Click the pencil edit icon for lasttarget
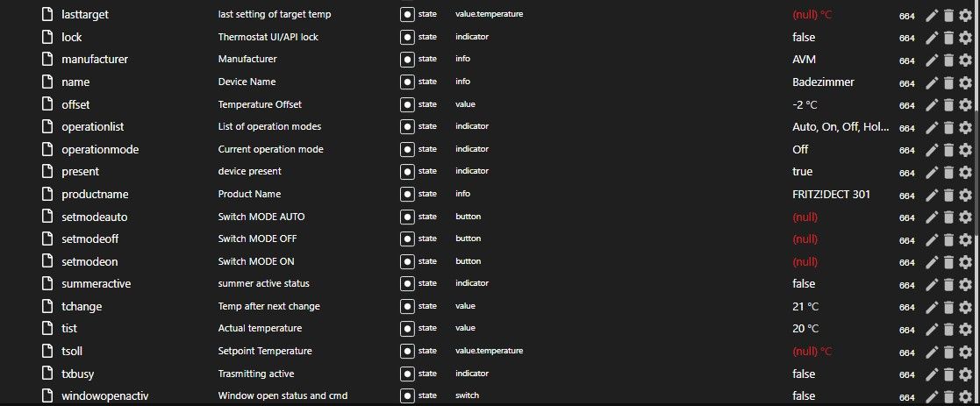 pyautogui.click(x=932, y=14)
